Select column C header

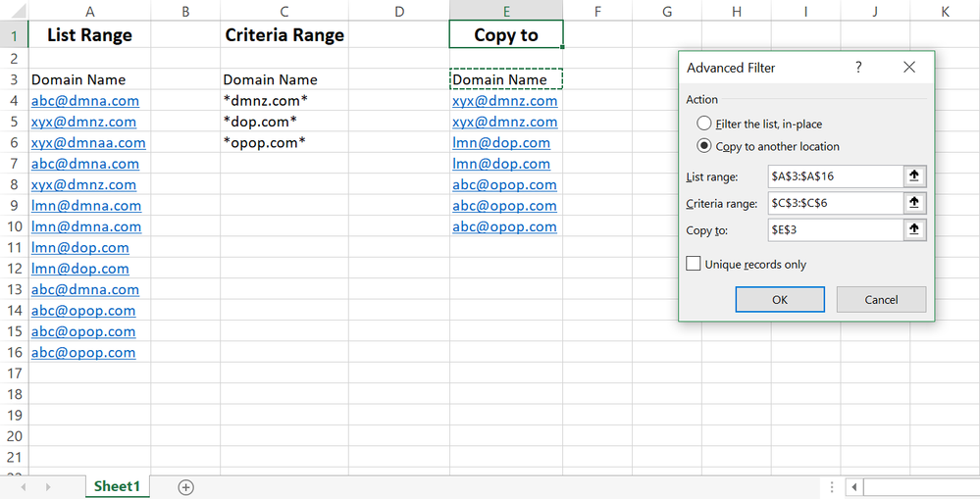[x=284, y=11]
